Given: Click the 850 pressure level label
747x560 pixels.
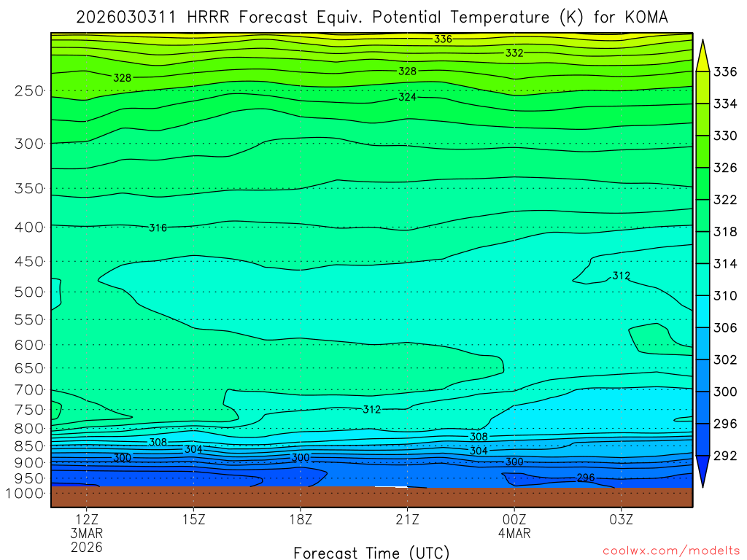Looking at the screenshot, I should pos(28,447).
